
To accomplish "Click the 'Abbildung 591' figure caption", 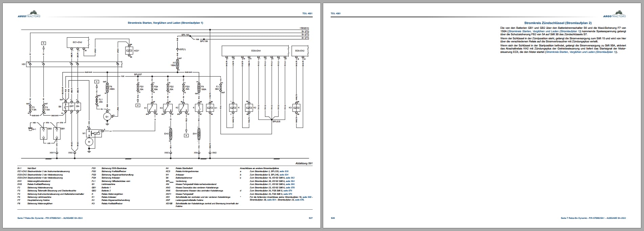I will coord(304,163).
